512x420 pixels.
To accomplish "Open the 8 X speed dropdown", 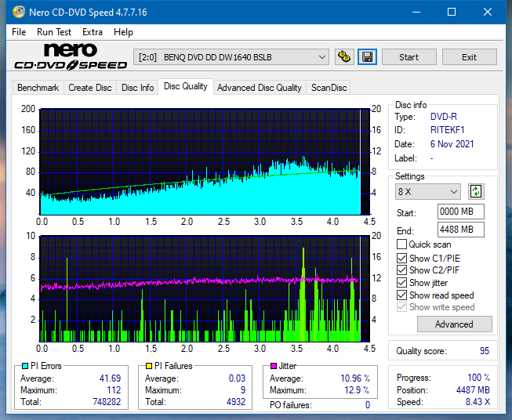I will click(428, 191).
